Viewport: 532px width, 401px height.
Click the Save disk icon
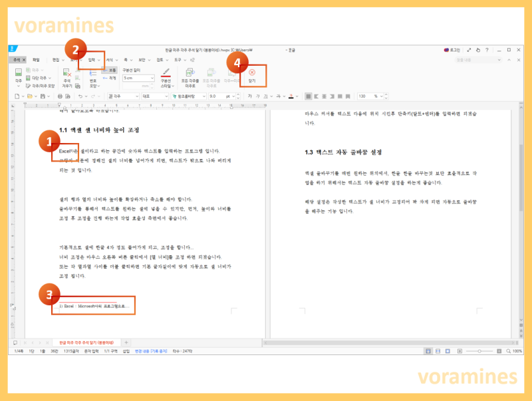click(x=43, y=96)
